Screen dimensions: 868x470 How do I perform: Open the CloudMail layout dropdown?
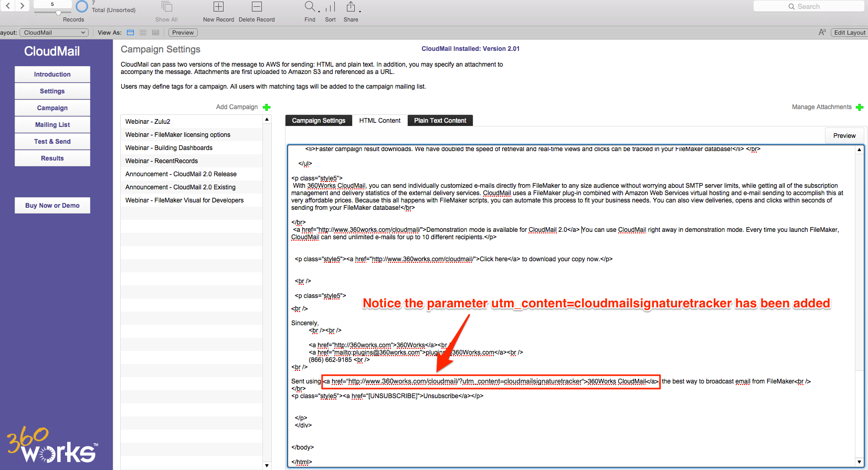pyautogui.click(x=54, y=33)
